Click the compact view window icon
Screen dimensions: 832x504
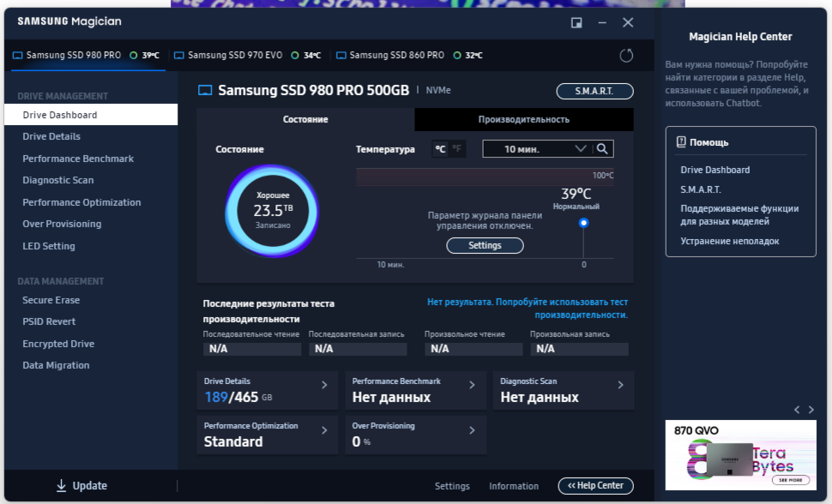pyautogui.click(x=576, y=22)
